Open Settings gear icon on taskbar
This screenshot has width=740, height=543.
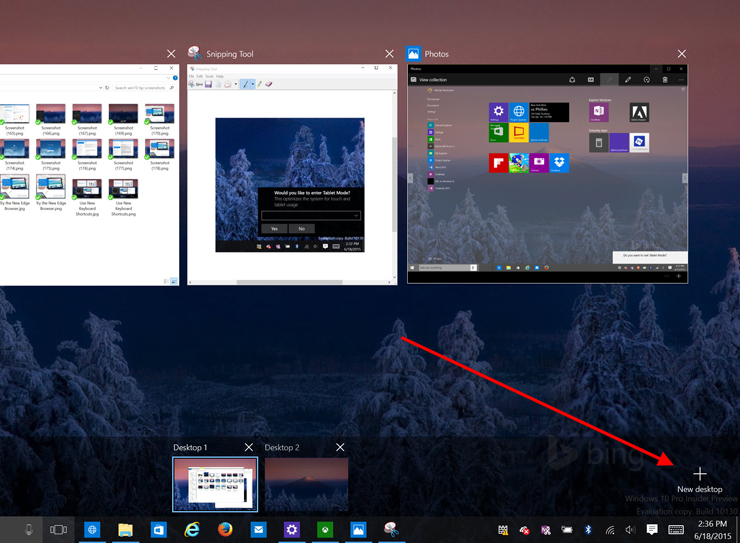pos(291,529)
